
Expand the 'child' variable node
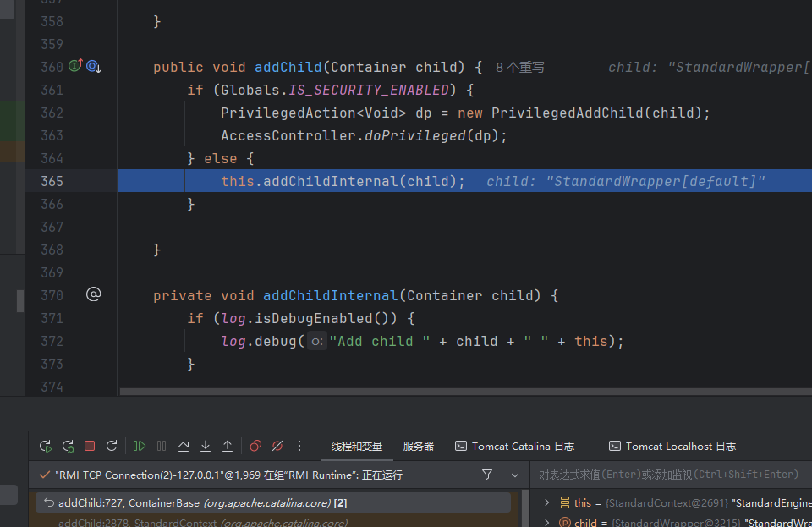546,523
